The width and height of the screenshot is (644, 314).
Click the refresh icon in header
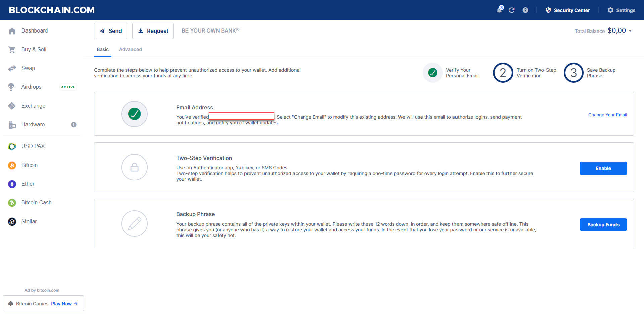click(x=512, y=10)
